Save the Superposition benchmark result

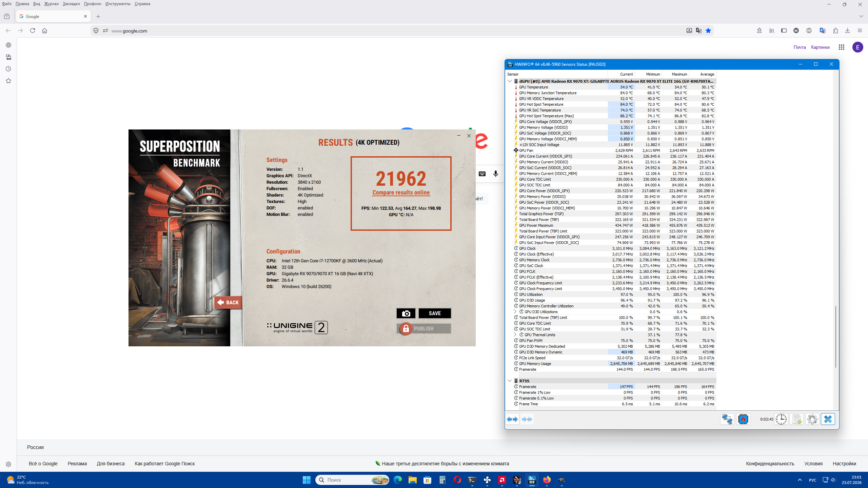point(435,313)
